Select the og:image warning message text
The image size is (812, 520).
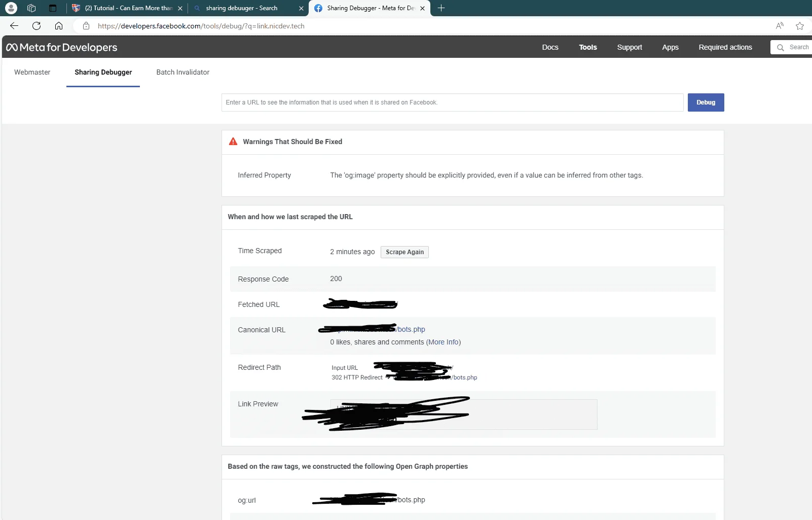pos(487,175)
